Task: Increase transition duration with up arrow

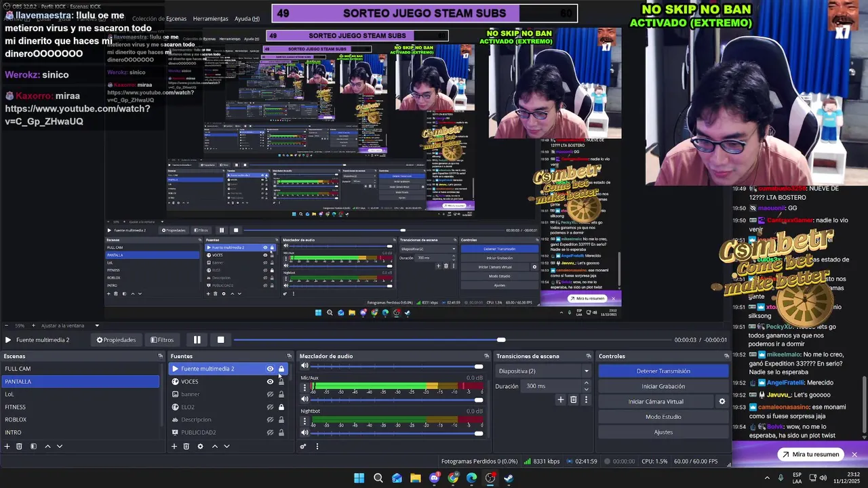Action: click(x=586, y=383)
